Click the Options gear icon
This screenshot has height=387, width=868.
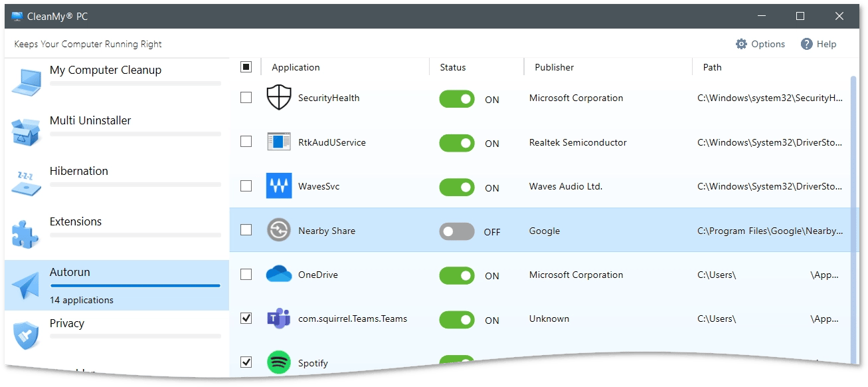(x=741, y=44)
